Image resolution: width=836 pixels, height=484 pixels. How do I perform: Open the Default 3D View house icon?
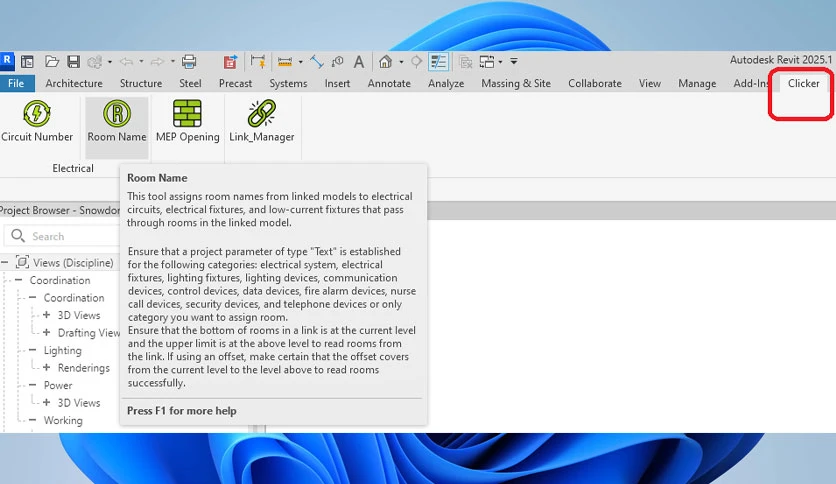click(x=385, y=61)
